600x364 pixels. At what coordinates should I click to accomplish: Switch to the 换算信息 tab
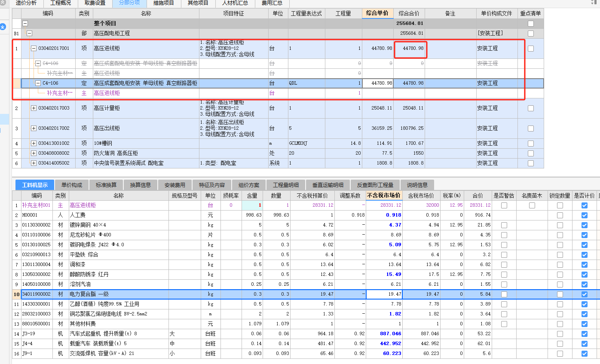coord(140,185)
